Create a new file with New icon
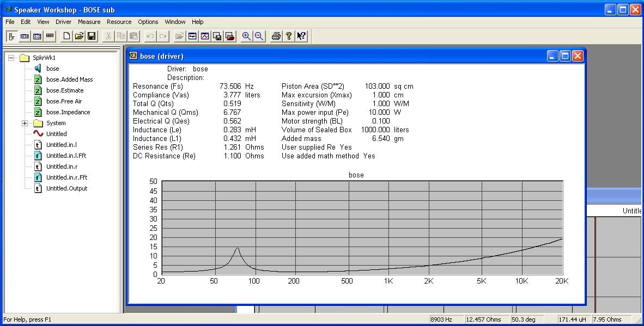The image size is (644, 326). 66,36
